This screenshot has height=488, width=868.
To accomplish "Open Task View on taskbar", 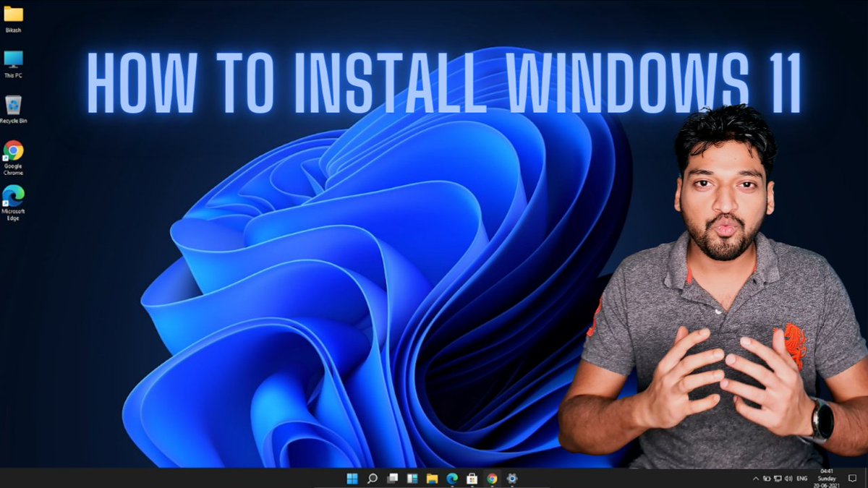I will point(393,479).
